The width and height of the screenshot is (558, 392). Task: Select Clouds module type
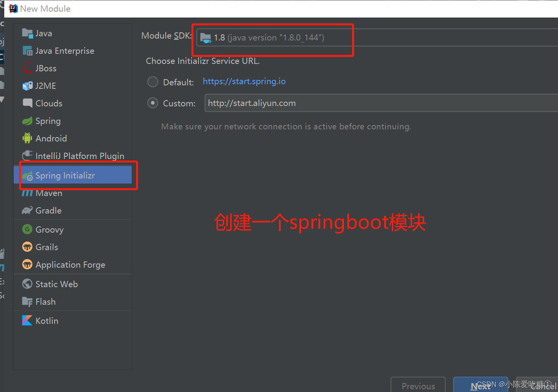click(x=73, y=103)
